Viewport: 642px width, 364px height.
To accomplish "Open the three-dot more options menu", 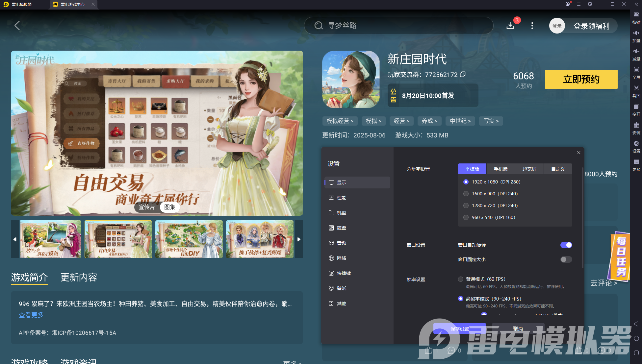I will point(532,26).
